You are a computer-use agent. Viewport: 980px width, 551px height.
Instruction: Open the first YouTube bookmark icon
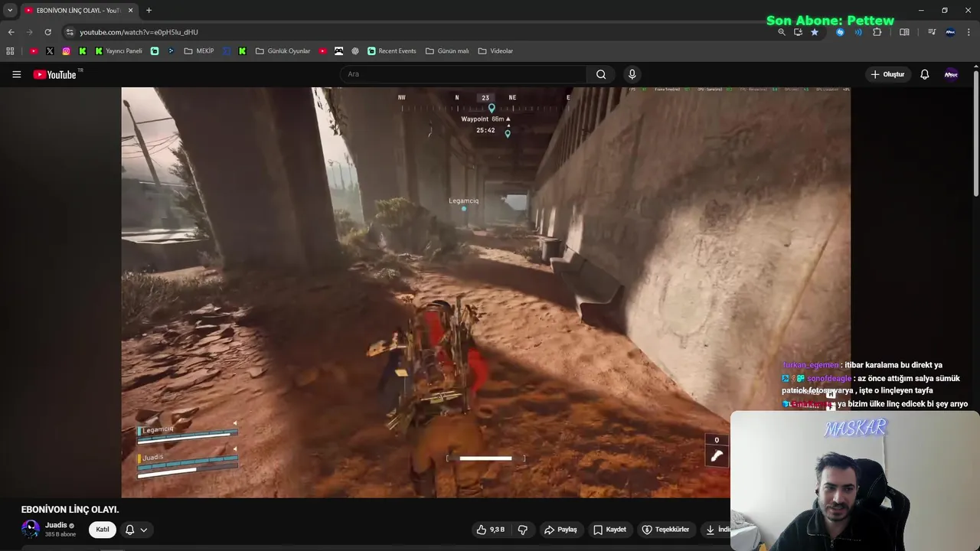pos(33,51)
